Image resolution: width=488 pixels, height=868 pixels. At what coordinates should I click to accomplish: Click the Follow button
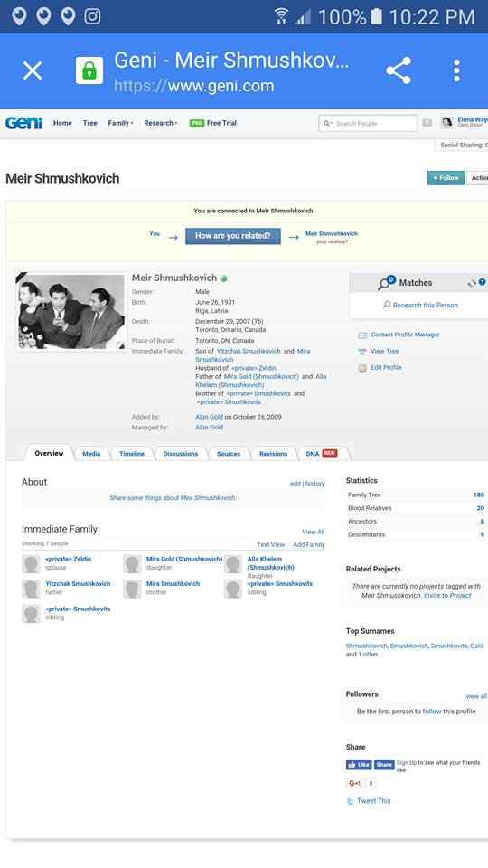(x=446, y=178)
